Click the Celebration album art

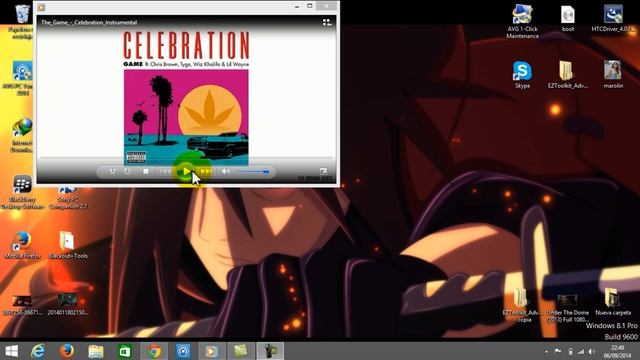click(x=186, y=118)
